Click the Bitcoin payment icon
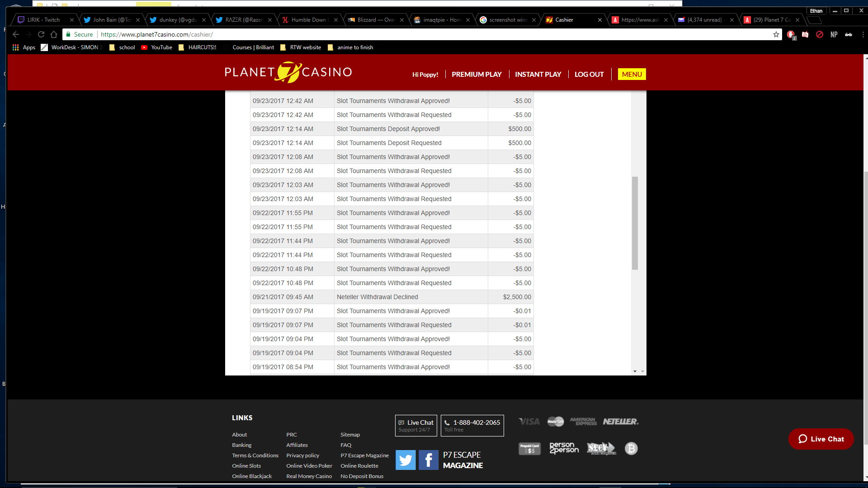Viewport: 868px width, 488px height. coord(631,448)
